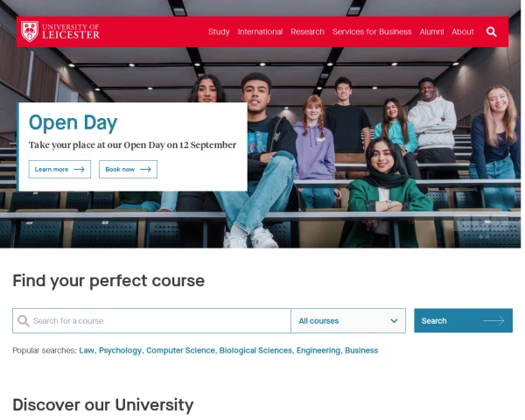Click the arrow on the blue Search button
This screenshot has width=525, height=420.
(x=493, y=321)
